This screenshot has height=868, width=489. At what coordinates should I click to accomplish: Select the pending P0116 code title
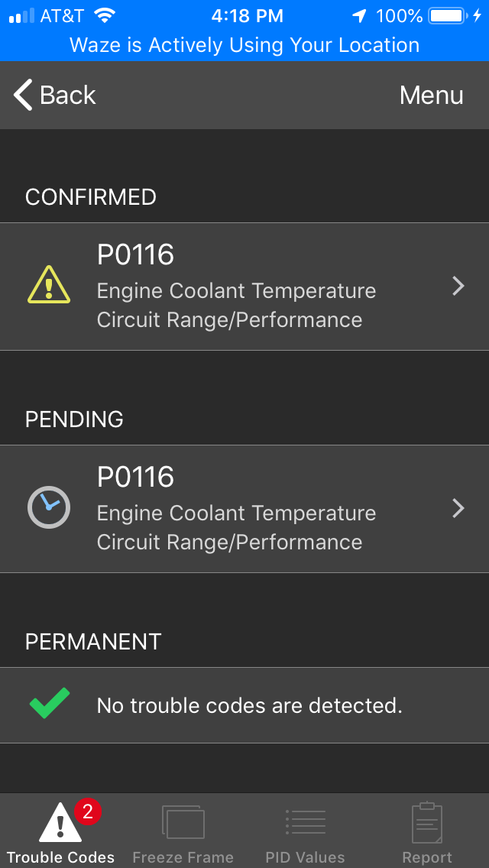pos(136,477)
